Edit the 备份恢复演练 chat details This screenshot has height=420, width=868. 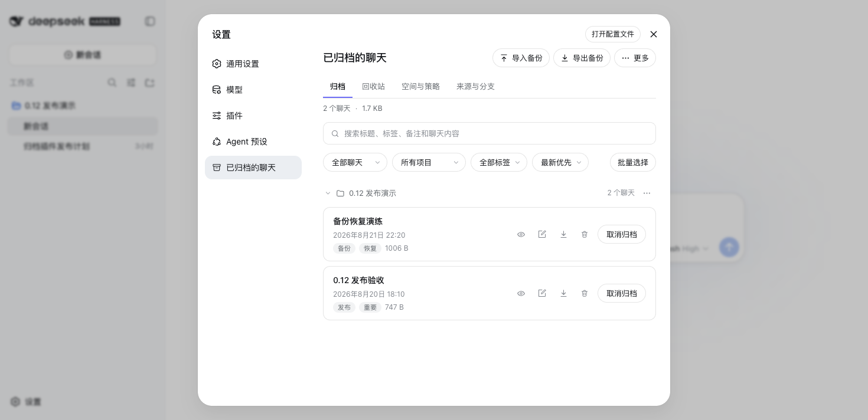click(x=542, y=234)
